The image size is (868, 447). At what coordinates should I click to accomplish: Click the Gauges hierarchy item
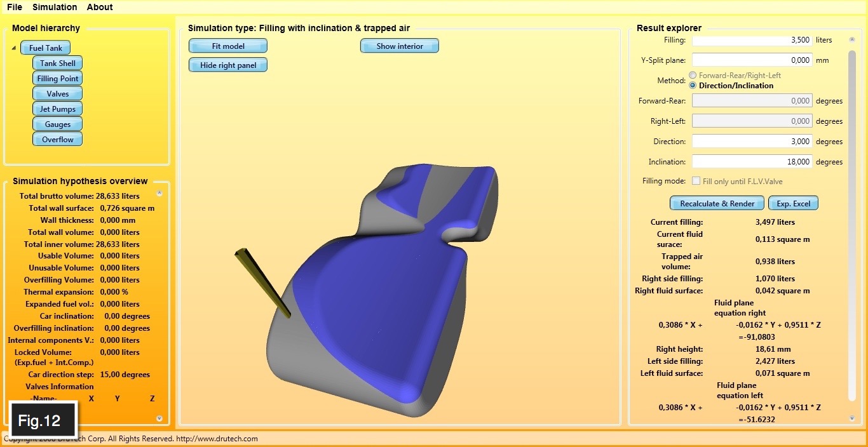click(57, 124)
